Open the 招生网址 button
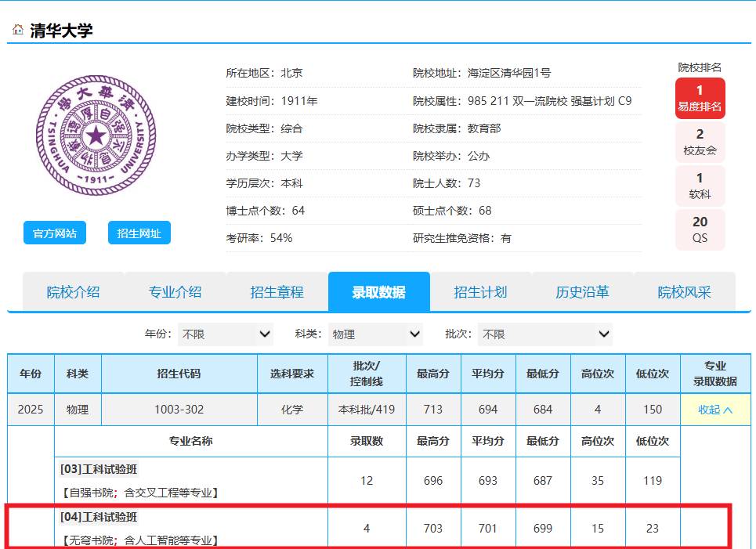Viewport: 756px width, 549px height. click(x=139, y=233)
